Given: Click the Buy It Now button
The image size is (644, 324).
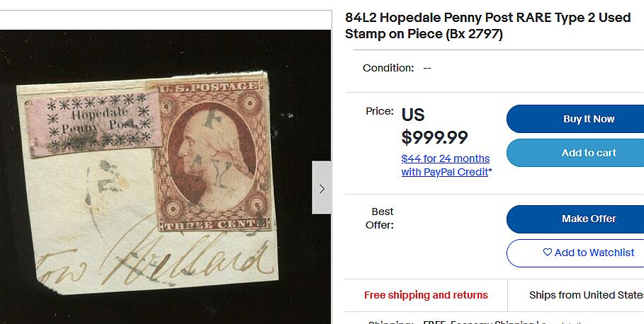Looking at the screenshot, I should point(575,119).
